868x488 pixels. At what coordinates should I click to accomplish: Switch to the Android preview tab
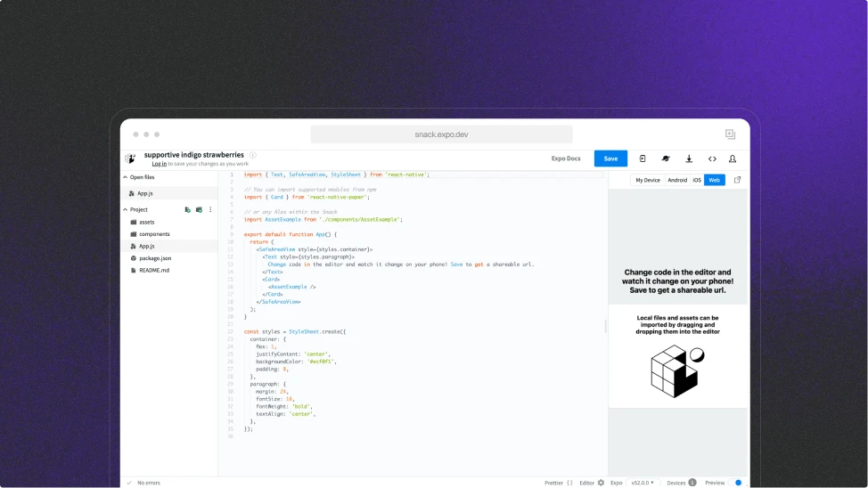point(677,180)
